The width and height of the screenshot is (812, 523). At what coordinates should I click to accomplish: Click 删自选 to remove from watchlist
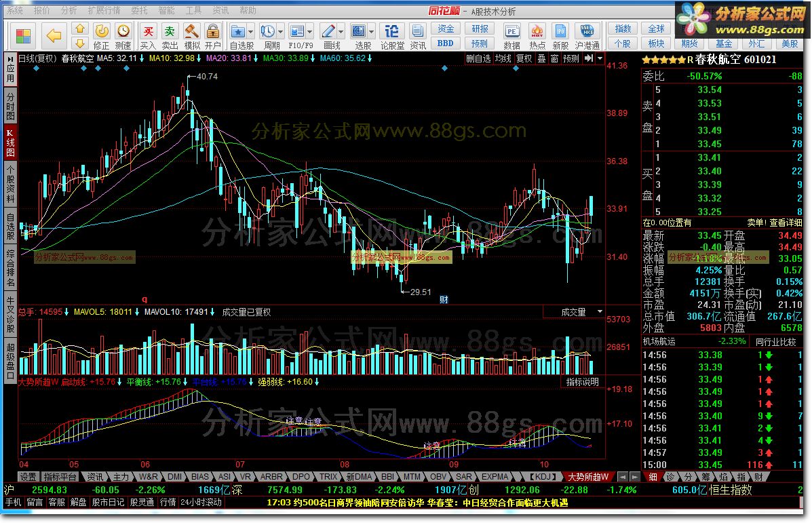pos(478,58)
